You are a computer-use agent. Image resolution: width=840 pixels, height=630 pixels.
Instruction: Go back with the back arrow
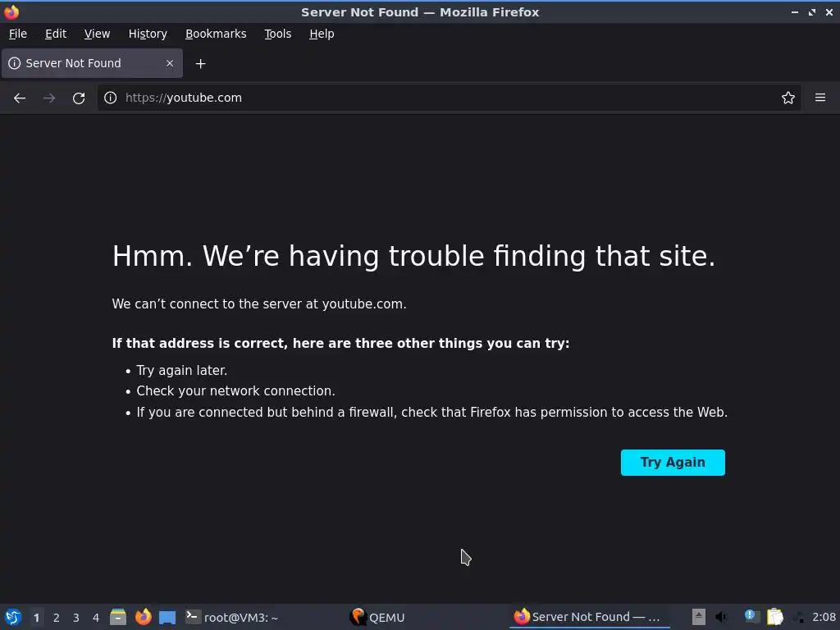tap(20, 98)
